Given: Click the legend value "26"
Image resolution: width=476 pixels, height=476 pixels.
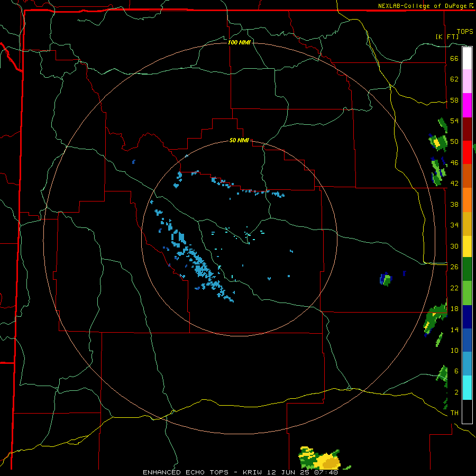Looking at the screenshot, I should 454,267.
